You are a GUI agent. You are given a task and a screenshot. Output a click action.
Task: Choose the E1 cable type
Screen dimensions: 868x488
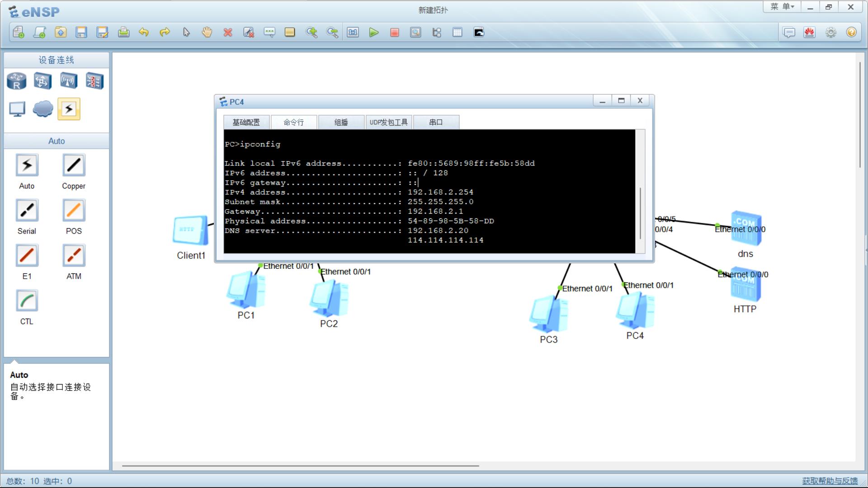[x=27, y=256]
